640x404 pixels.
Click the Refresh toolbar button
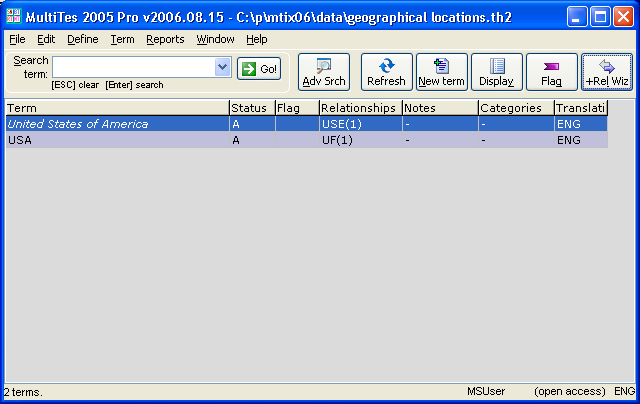[386, 72]
